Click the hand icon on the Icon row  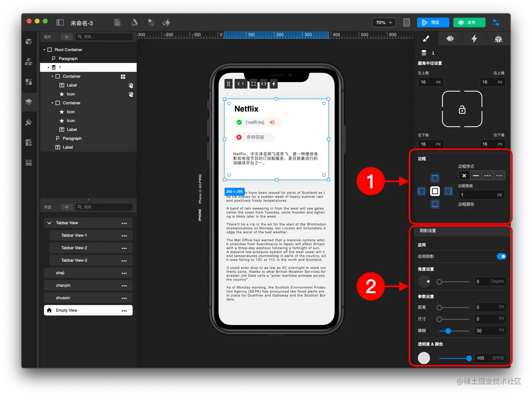click(131, 94)
